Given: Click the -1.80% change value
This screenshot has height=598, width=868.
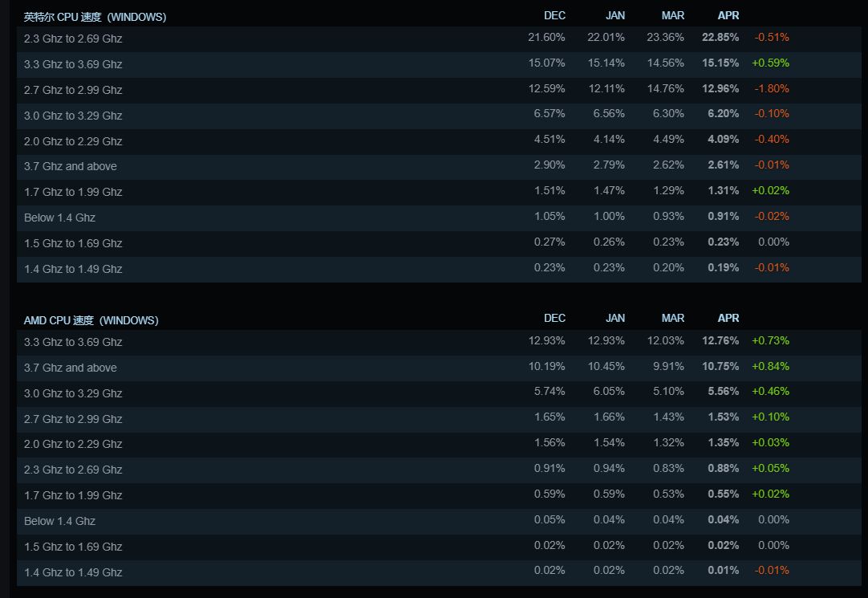Looking at the screenshot, I should tap(771, 88).
